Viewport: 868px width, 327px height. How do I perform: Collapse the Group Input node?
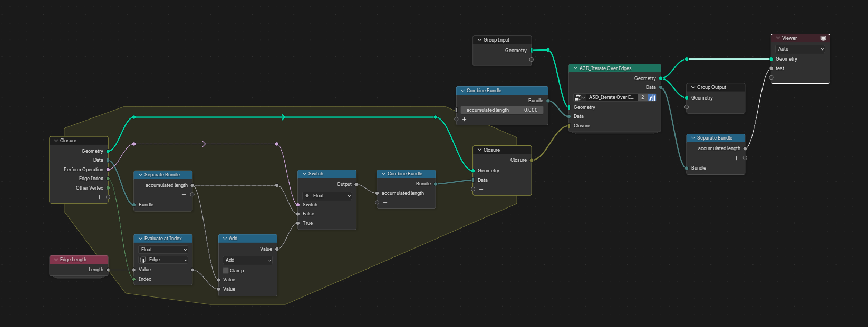[x=479, y=40]
